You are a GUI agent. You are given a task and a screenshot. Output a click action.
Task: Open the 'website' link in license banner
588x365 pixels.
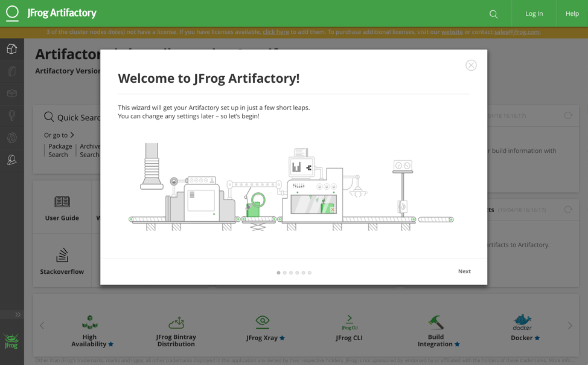coord(452,32)
